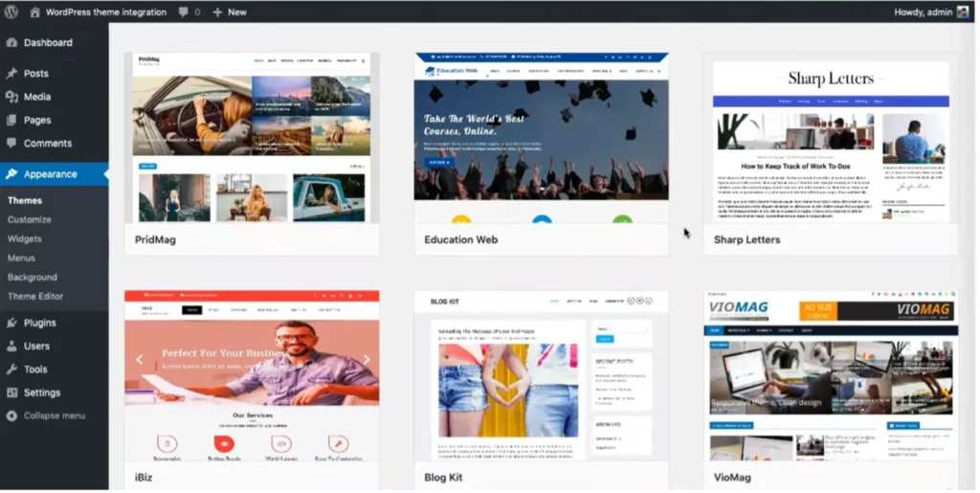Open Background submenu link

33,277
